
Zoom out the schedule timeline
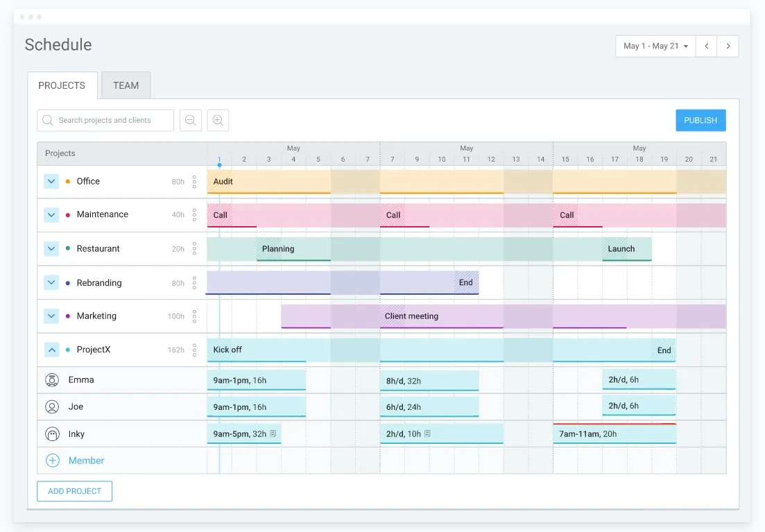pos(191,120)
